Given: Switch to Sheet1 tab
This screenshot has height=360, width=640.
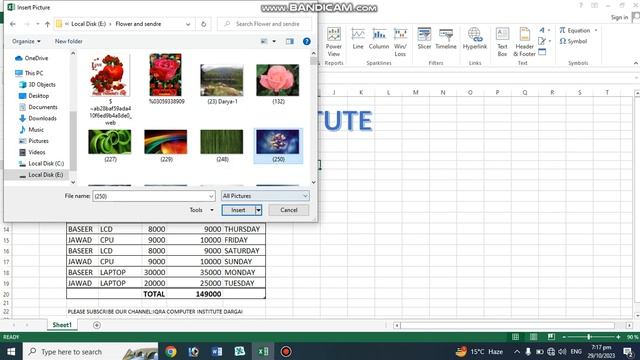Looking at the screenshot, I should pyautogui.click(x=62, y=325).
